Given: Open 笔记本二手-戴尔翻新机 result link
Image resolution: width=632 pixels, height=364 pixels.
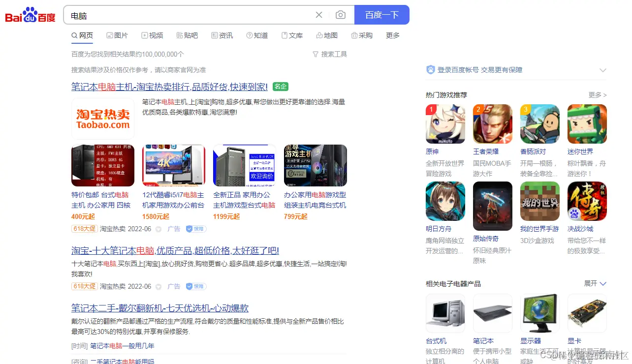Looking at the screenshot, I should click(x=160, y=308).
